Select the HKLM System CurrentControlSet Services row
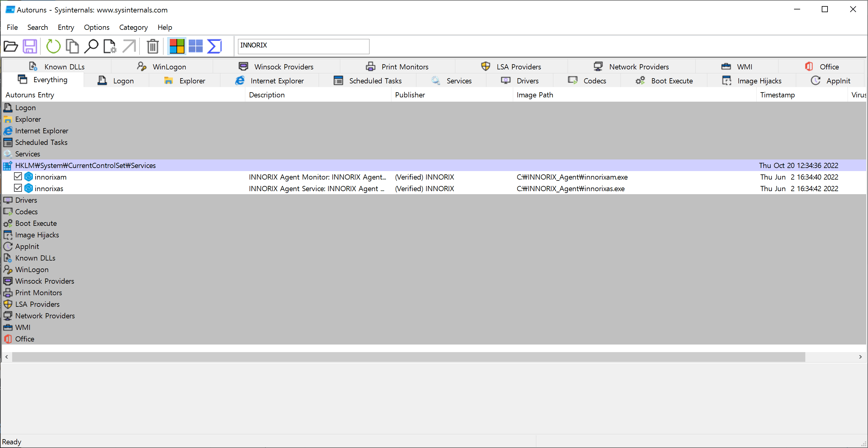Image resolution: width=868 pixels, height=448 pixels. 85,165
